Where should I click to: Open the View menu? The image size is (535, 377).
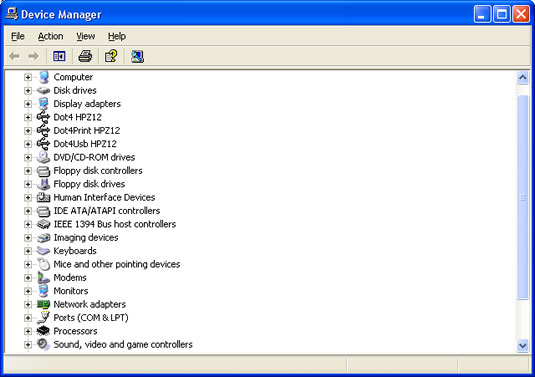coord(86,36)
